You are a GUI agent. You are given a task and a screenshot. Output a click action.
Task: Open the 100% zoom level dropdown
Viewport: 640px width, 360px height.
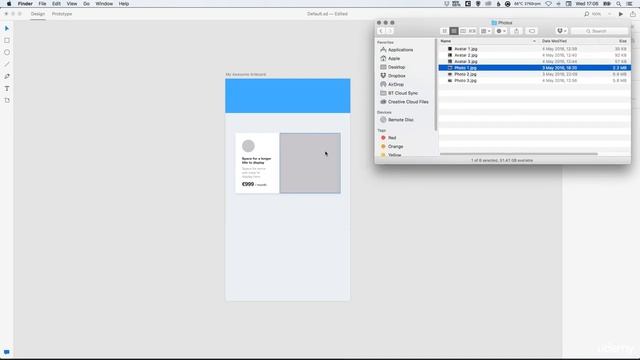click(601, 14)
